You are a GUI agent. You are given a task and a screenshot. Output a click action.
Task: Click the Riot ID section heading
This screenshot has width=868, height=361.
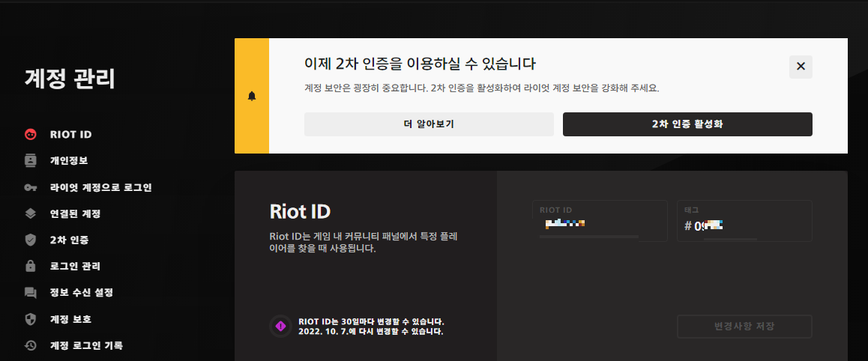pos(301,211)
